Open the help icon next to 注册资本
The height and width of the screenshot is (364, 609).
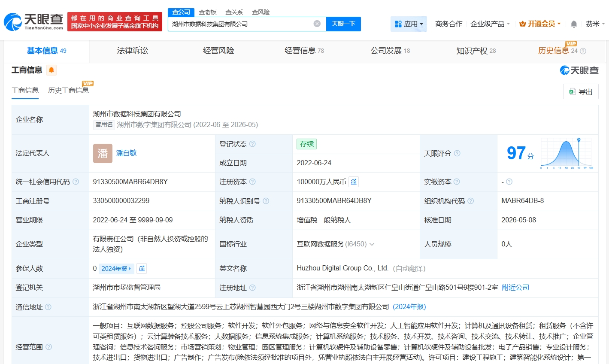[252, 182]
